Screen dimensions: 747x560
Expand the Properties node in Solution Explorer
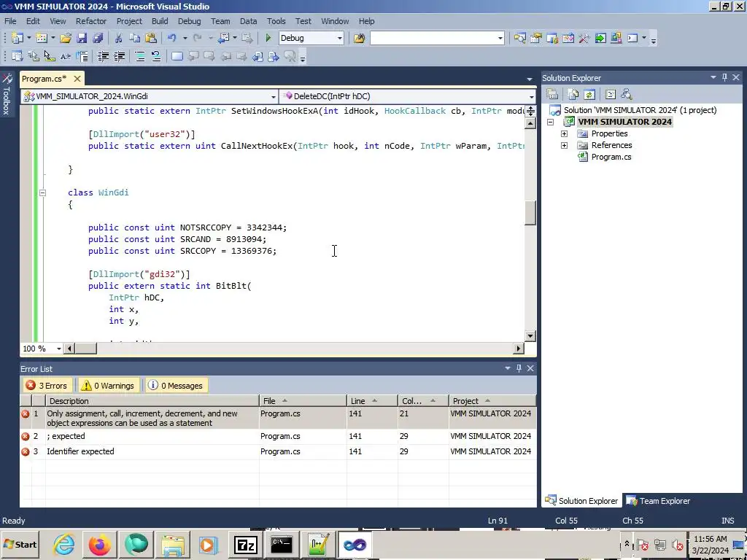564,134
